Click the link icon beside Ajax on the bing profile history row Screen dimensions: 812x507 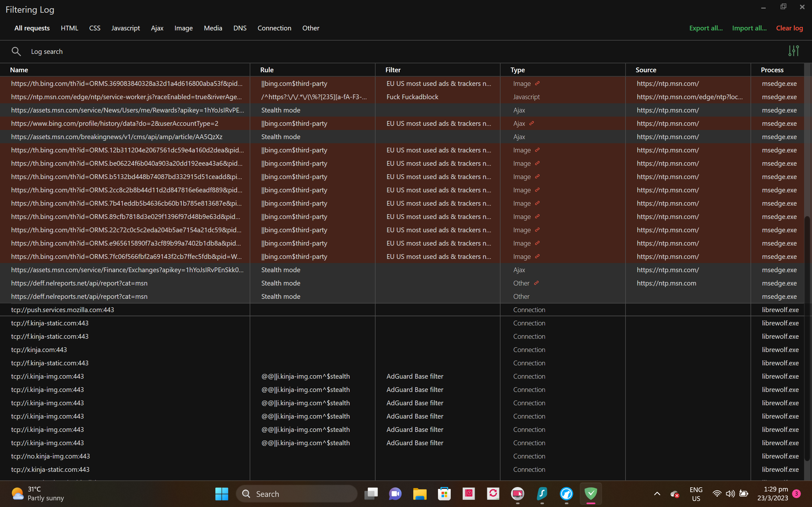(532, 123)
